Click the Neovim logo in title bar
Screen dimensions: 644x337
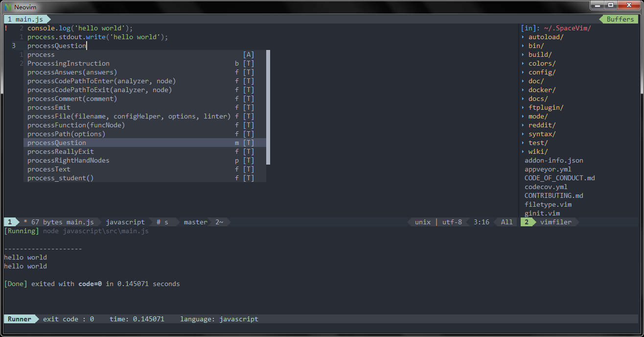click(8, 7)
